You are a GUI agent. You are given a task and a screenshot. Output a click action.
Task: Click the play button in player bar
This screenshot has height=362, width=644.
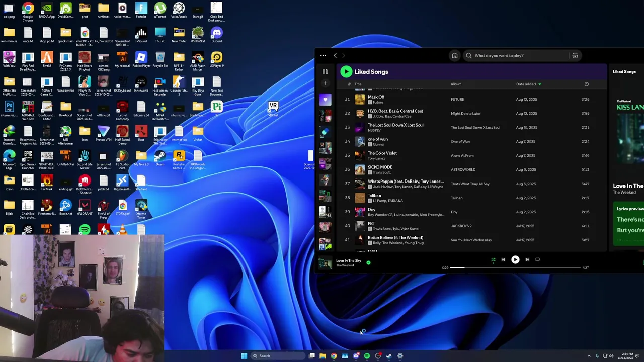[x=515, y=260]
